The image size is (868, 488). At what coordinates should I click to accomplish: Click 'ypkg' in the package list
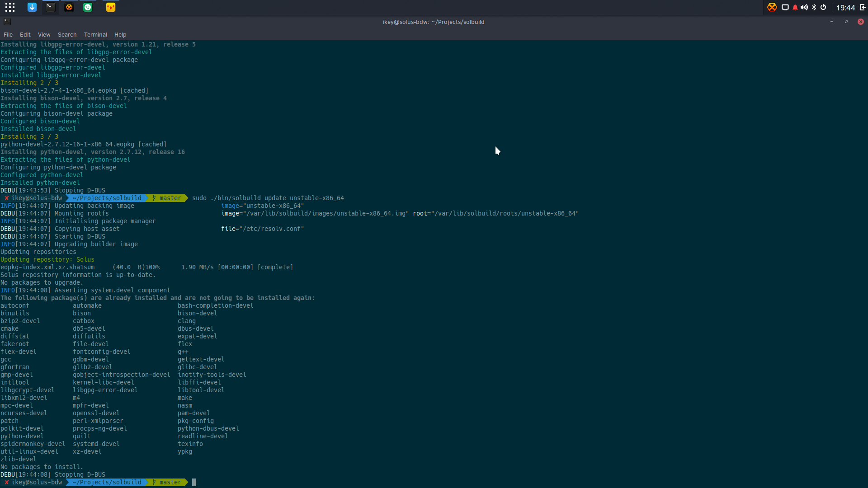185,451
